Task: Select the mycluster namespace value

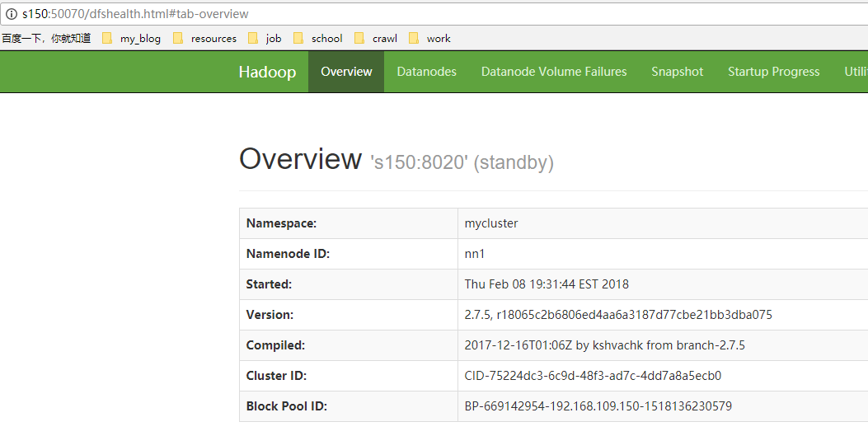Action: [x=491, y=223]
